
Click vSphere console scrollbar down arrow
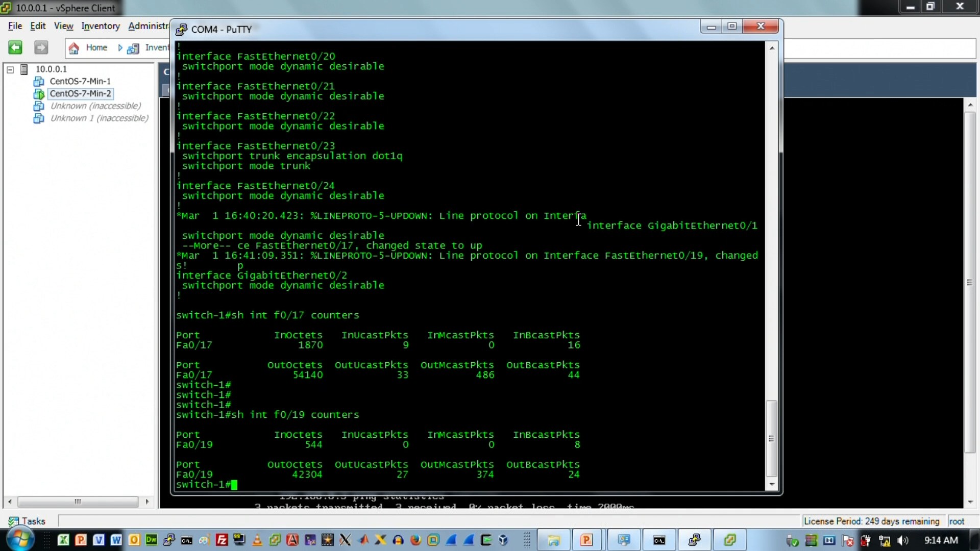[970, 502]
